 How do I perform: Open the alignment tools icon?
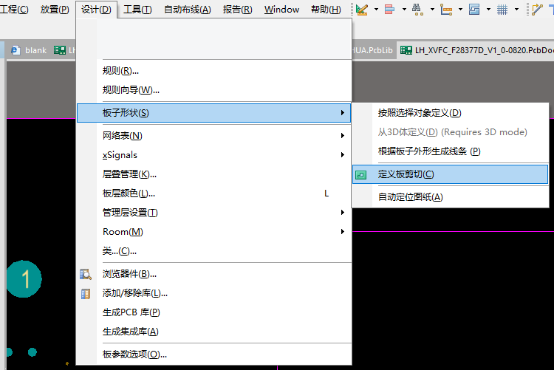pyautogui.click(x=389, y=9)
